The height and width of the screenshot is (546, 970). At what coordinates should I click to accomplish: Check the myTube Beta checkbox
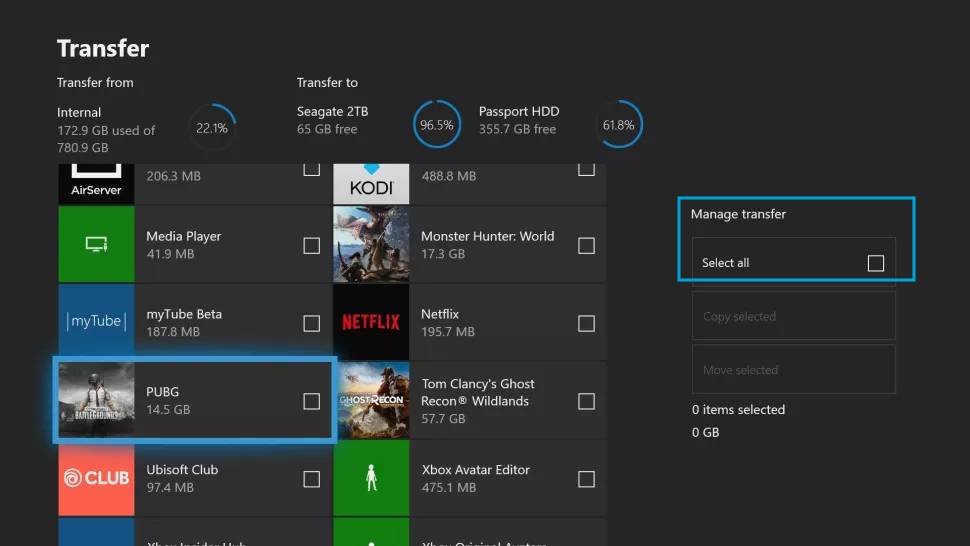[x=312, y=323]
